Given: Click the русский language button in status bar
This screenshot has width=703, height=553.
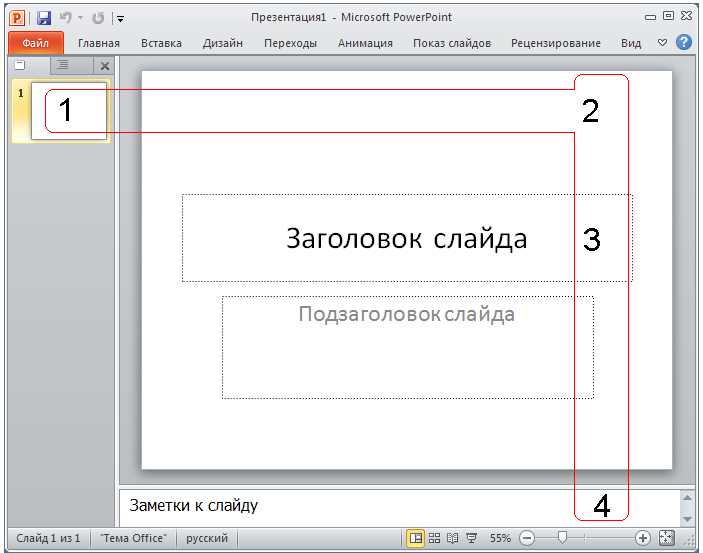Looking at the screenshot, I should tap(207, 538).
